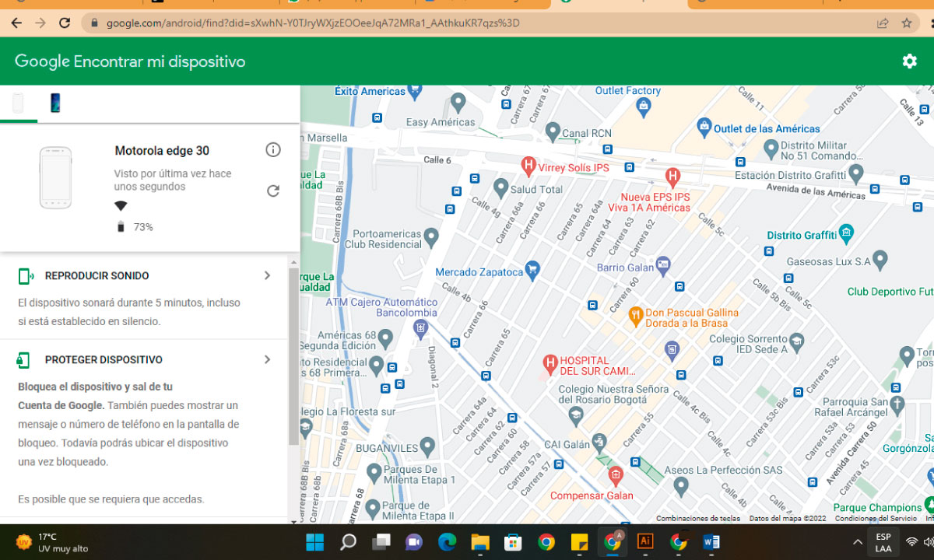Image resolution: width=934 pixels, height=560 pixels.
Task: Expand the PROTEGER DISPOSITIVO chevron
Action: click(x=267, y=359)
